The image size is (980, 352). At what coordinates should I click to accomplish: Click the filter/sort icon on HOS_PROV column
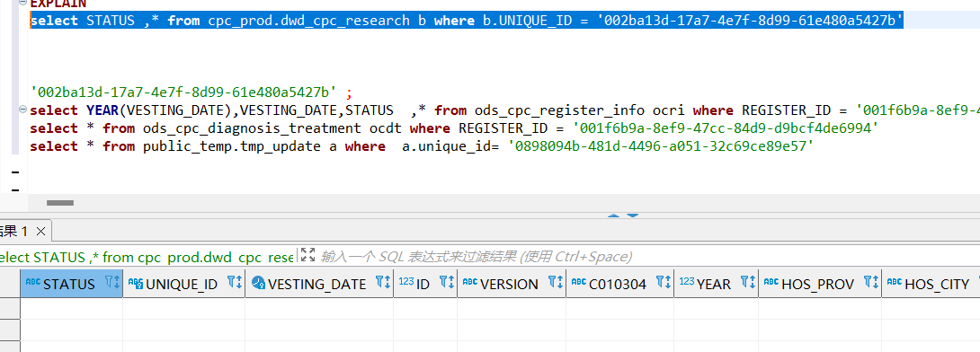point(871,282)
